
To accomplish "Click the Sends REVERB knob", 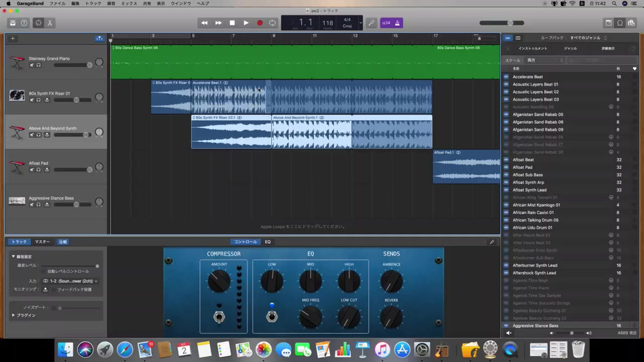I will [391, 317].
